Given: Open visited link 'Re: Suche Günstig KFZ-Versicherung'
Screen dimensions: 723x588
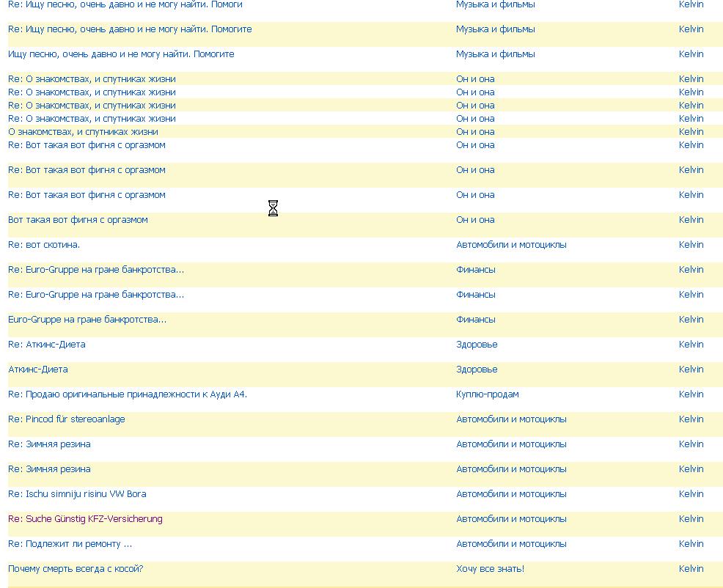Looking at the screenshot, I should click(85, 519).
